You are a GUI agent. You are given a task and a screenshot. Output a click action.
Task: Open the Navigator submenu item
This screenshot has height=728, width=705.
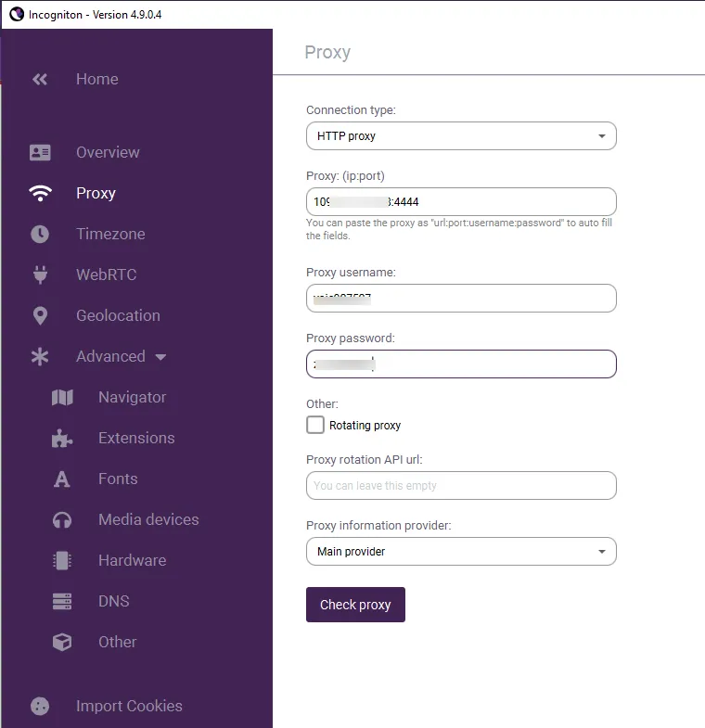click(x=133, y=398)
